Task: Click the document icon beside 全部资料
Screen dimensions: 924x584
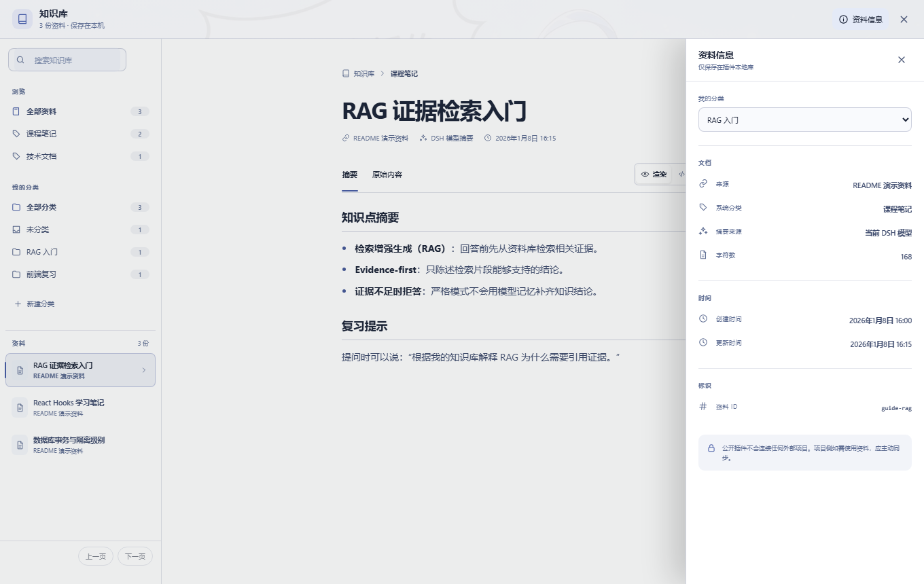Action: (16, 111)
